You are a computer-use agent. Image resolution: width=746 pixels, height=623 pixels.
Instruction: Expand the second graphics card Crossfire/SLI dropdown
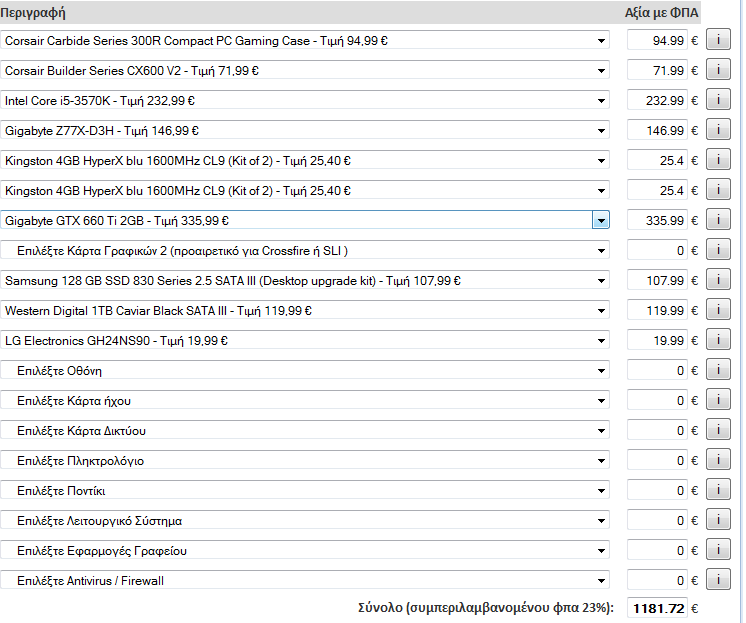pos(304,251)
